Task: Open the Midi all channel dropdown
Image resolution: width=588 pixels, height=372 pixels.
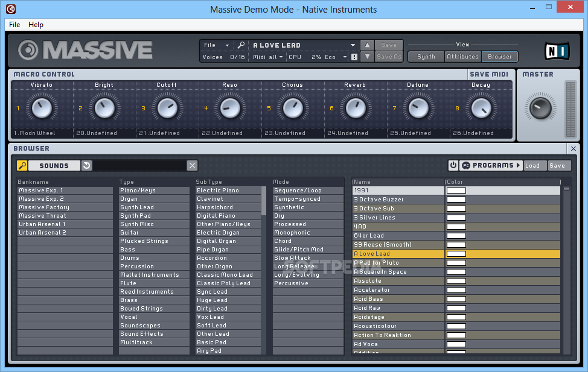Action: click(x=268, y=57)
